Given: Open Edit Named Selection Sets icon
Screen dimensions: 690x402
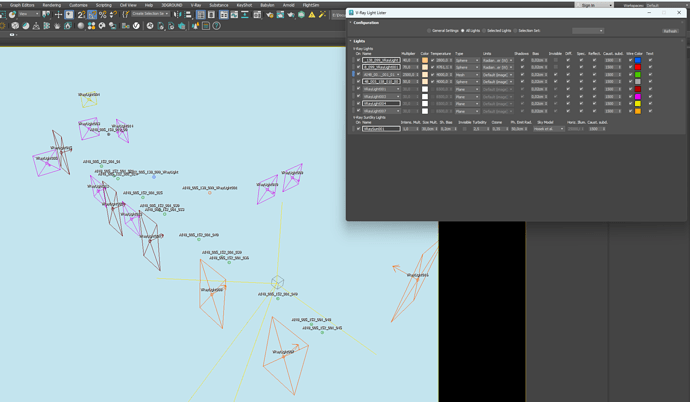Looking at the screenshot, I should click(126, 15).
